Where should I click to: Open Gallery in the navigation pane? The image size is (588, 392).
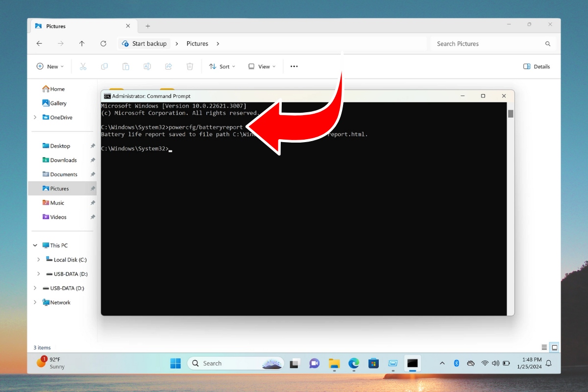[54, 103]
